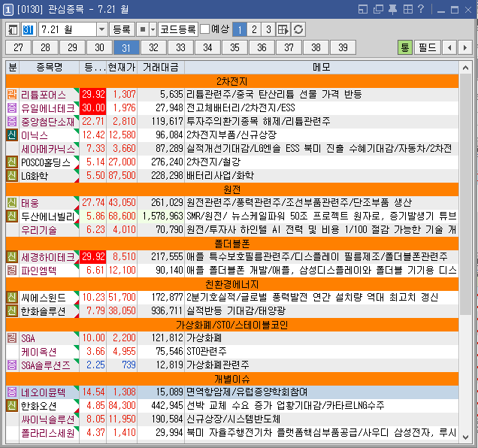Click the square stop icon button

[x=143, y=29]
